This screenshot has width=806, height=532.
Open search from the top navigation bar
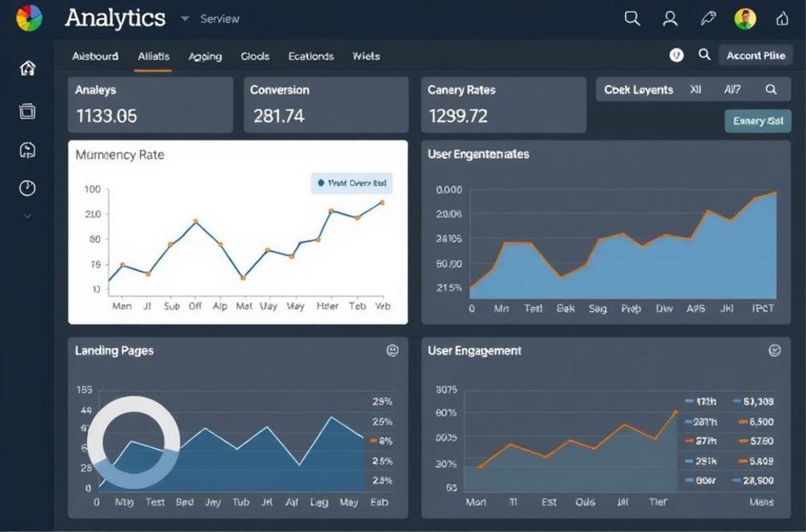pyautogui.click(x=632, y=18)
